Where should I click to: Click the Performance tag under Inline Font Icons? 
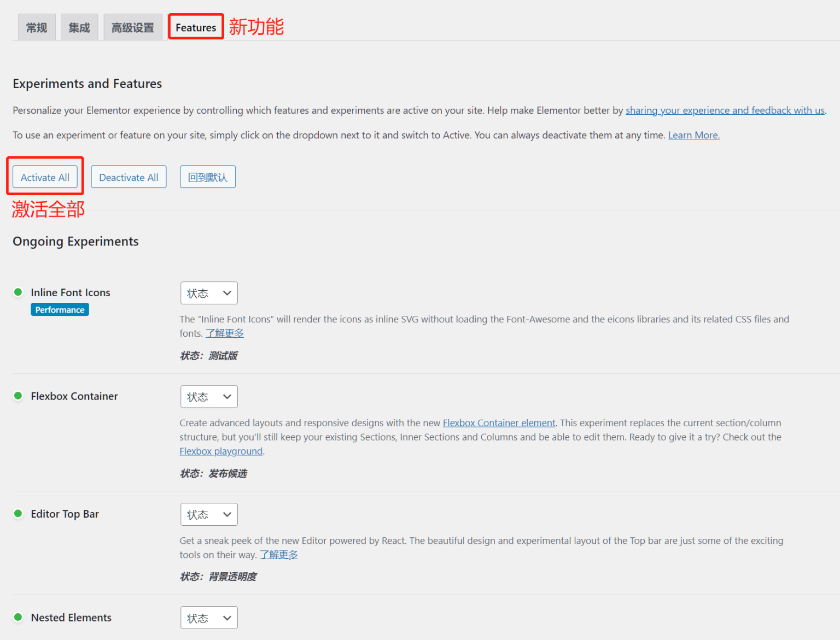coord(60,310)
